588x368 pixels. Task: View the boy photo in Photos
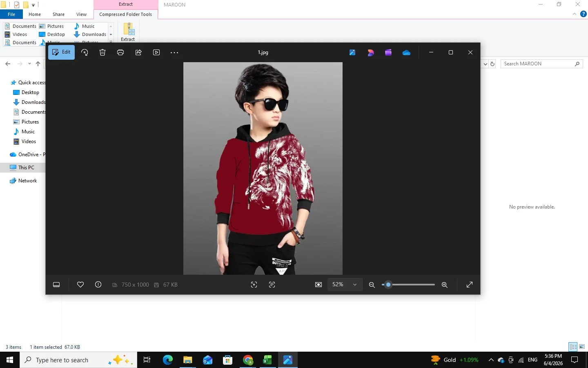pos(263,168)
